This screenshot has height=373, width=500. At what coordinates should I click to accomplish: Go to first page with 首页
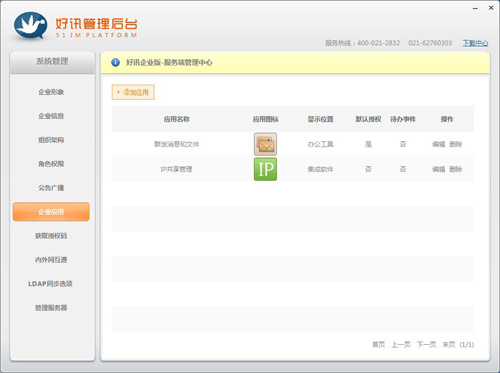pos(378,345)
